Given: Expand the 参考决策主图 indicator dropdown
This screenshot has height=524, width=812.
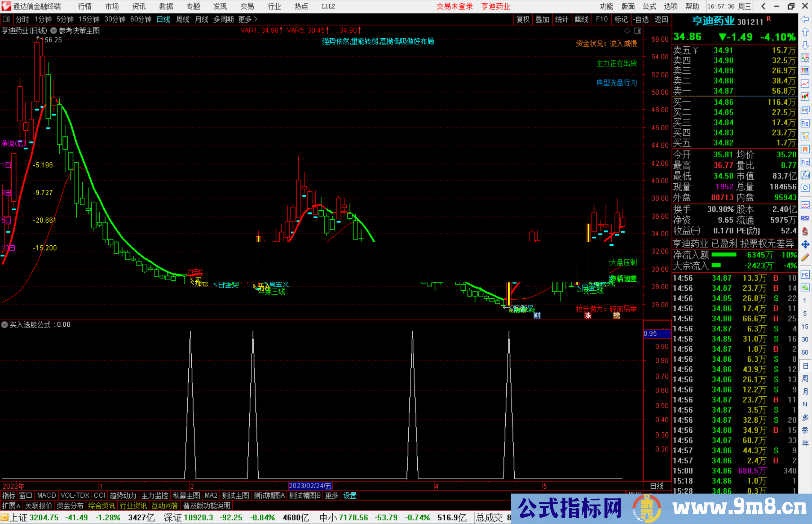Looking at the screenshot, I should pyautogui.click(x=54, y=30).
